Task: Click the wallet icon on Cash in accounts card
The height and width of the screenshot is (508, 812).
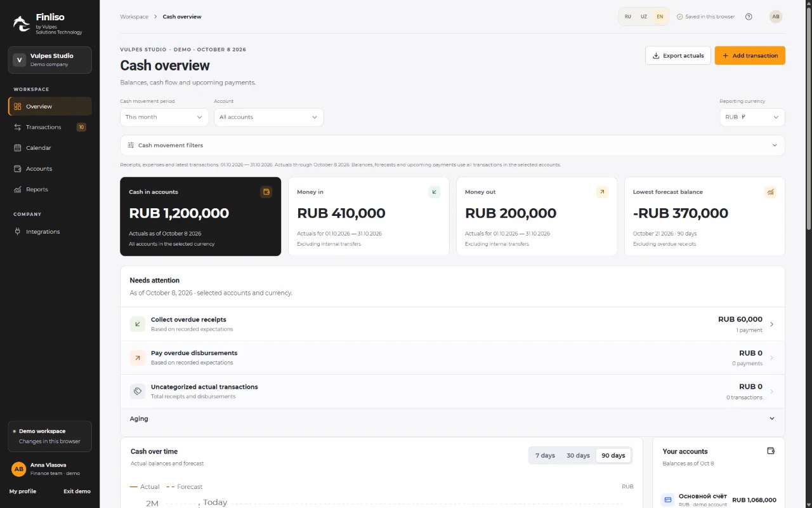Action: [x=266, y=192]
